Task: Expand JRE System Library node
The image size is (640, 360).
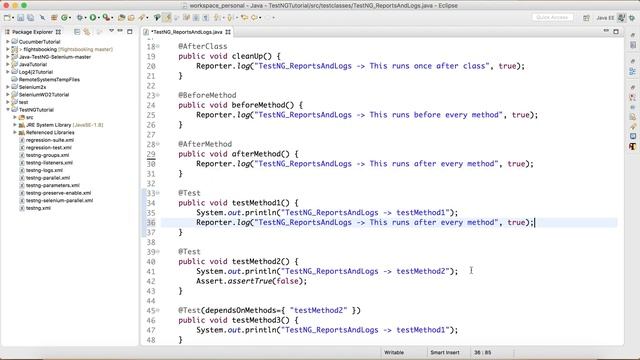Action: (15, 125)
